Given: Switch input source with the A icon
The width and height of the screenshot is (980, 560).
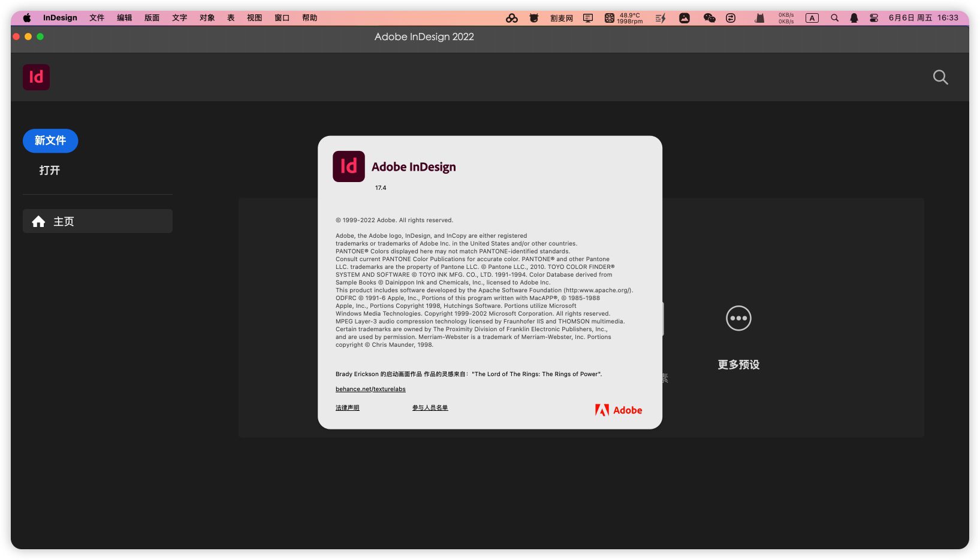Looking at the screenshot, I should coord(812,18).
